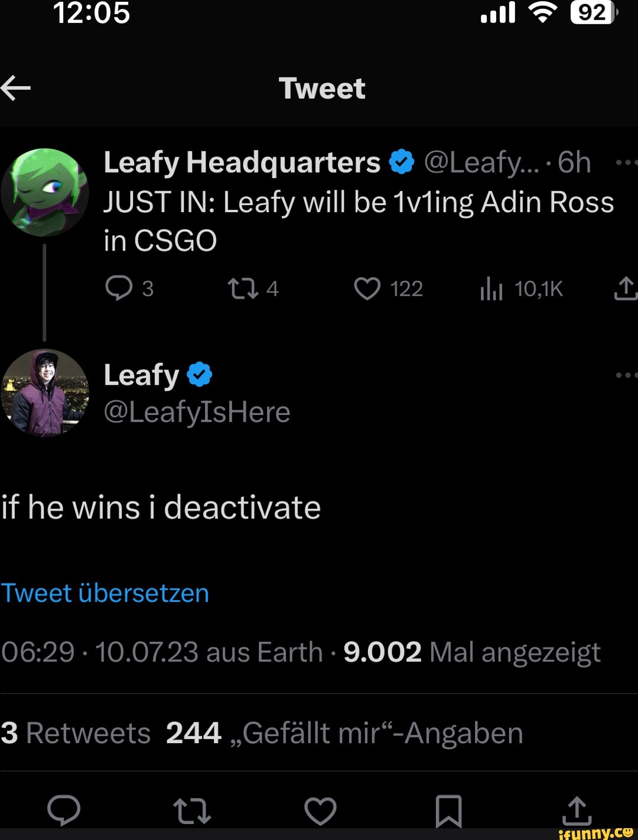Share the Leafy Headquarters tweet
Screen dimensions: 638x840
[625, 288]
